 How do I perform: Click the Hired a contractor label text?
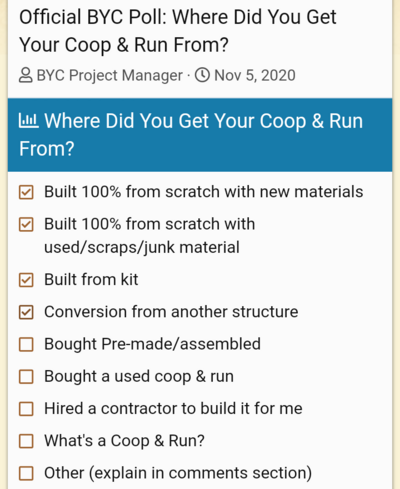click(173, 408)
